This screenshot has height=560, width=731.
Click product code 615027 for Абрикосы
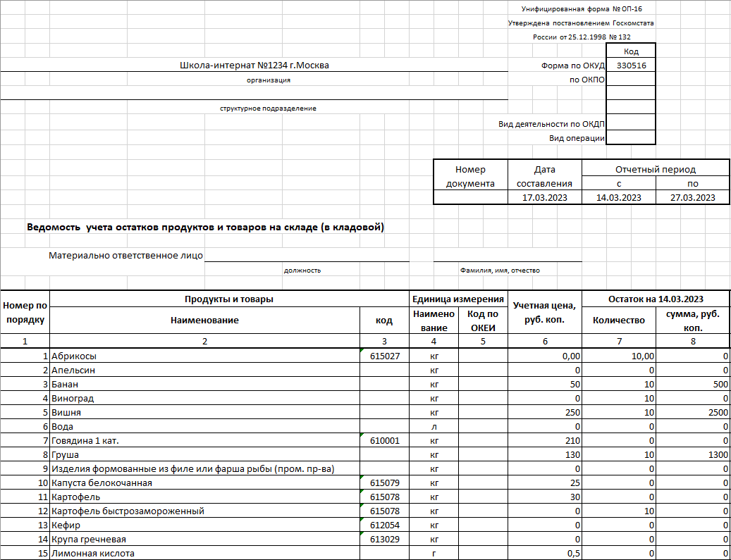385,356
